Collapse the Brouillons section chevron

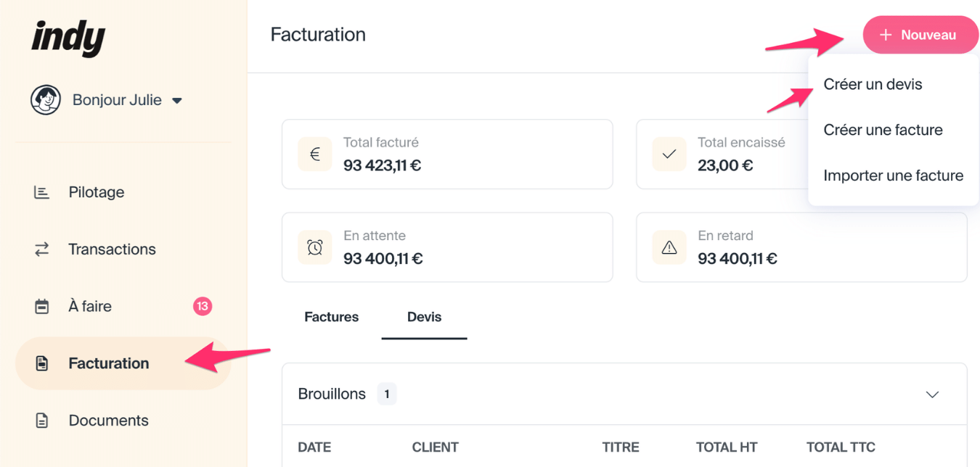pos(932,394)
